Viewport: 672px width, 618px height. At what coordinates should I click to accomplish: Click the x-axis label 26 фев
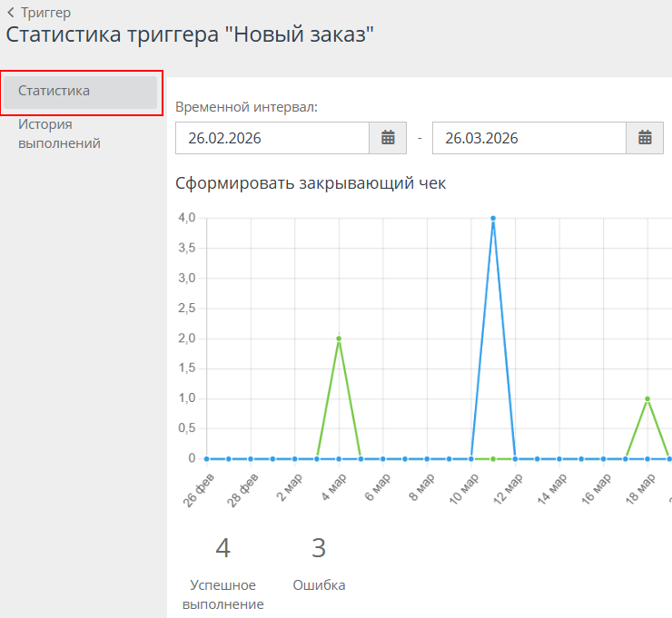coord(198,490)
